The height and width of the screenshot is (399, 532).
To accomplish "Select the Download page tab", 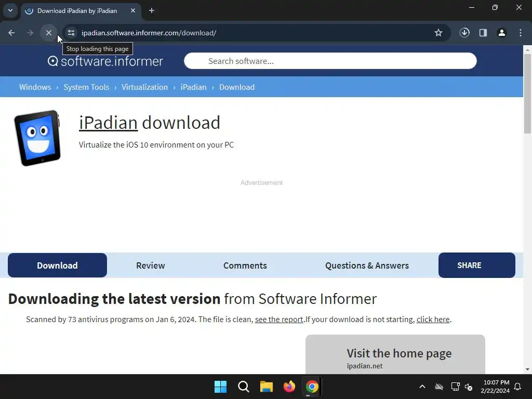I will [x=57, y=265].
